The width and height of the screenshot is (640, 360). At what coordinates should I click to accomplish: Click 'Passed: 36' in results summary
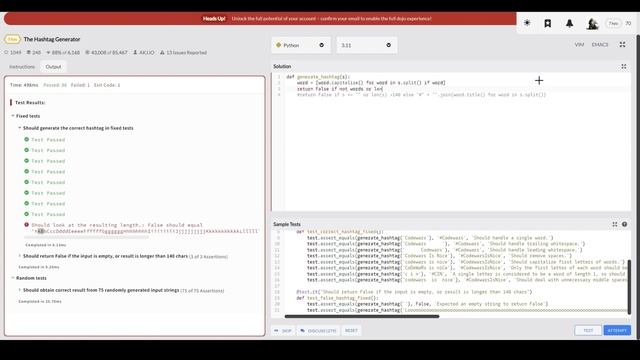55,85
